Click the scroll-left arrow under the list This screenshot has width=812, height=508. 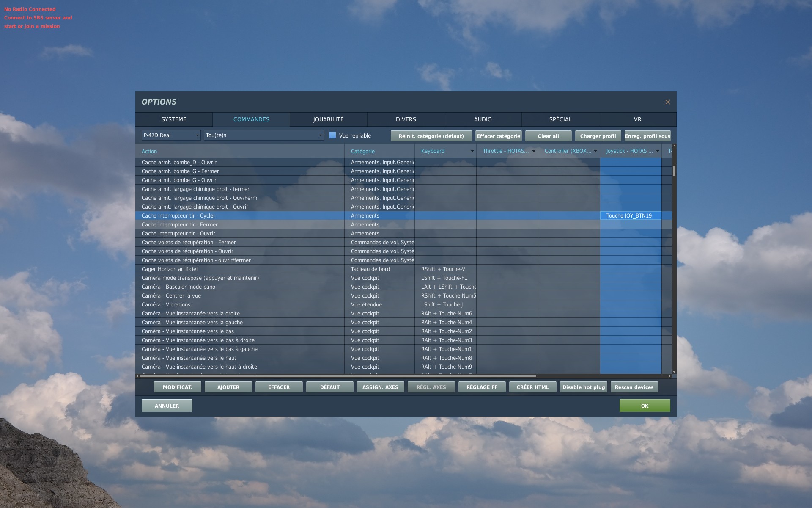(x=137, y=376)
